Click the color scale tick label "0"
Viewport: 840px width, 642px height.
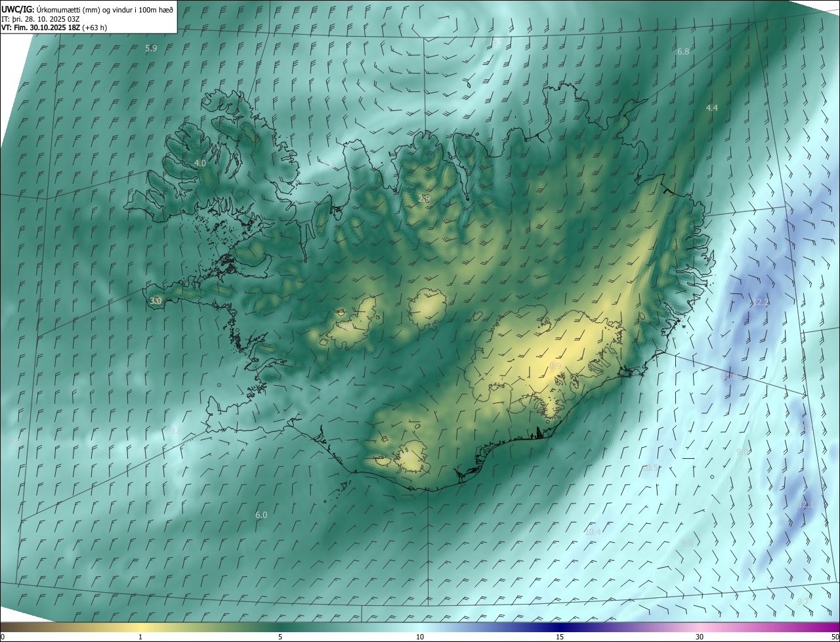point(3,637)
